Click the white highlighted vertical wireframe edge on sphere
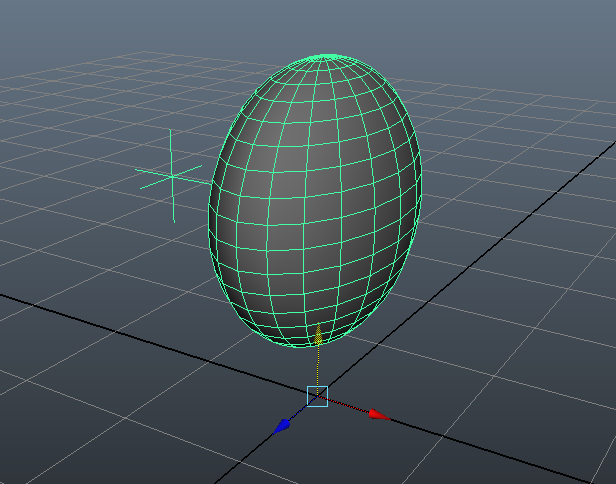The image size is (616, 484). tap(304, 250)
